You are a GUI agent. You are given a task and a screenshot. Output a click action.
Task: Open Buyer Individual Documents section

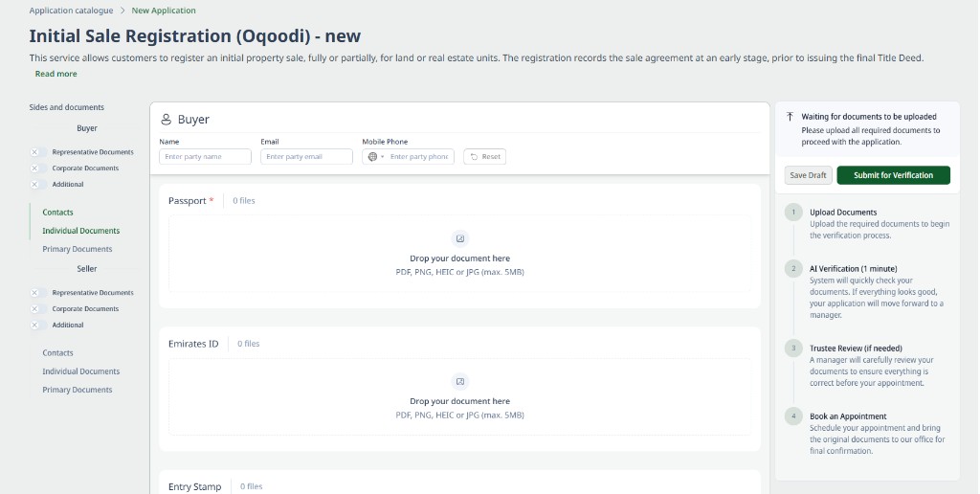coord(80,231)
